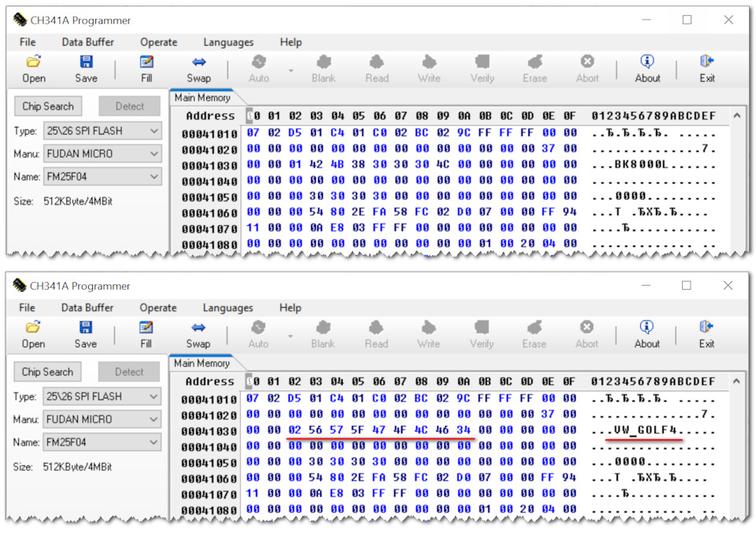
Task: Click byte 34 at 00041030 in bottom window
Action: (x=463, y=430)
